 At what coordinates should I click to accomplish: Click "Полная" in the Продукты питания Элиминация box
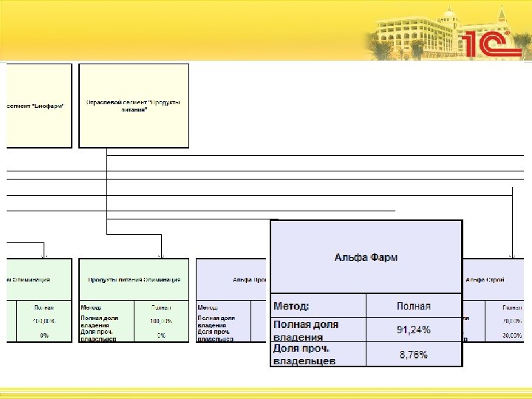161,307
